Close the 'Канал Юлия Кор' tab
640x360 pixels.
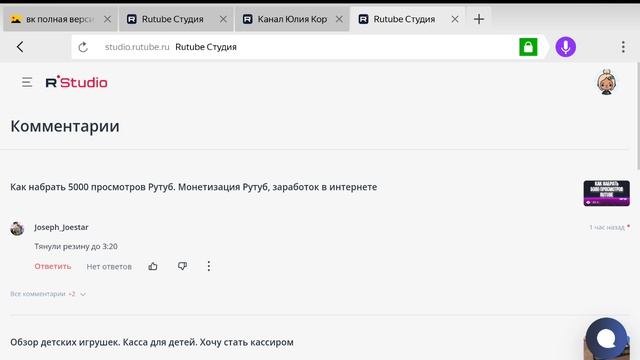[339, 19]
